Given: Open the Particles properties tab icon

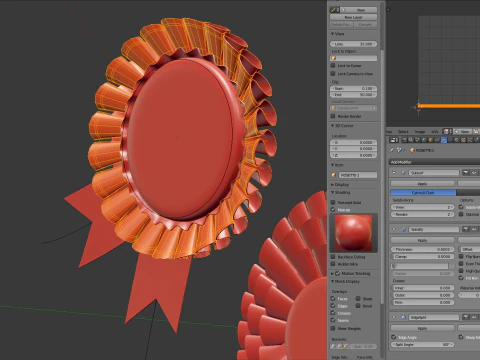Looking at the screenshot, I should pyautogui.click(x=470, y=140).
